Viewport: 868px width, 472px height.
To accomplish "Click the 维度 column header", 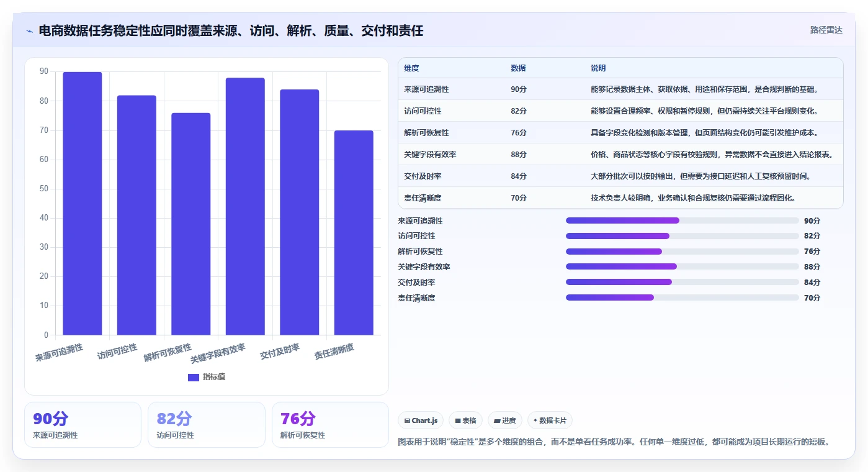I will point(411,68).
